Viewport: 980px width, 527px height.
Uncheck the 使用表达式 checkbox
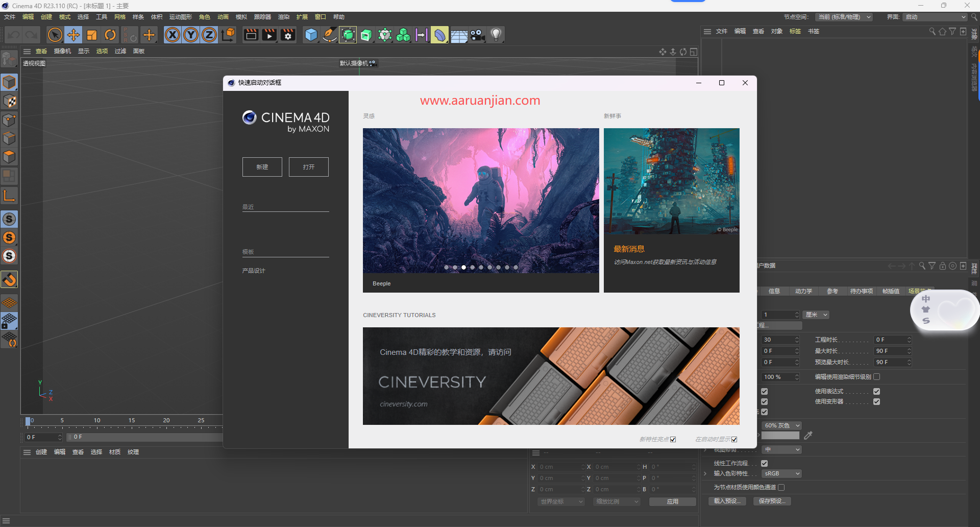877,391
